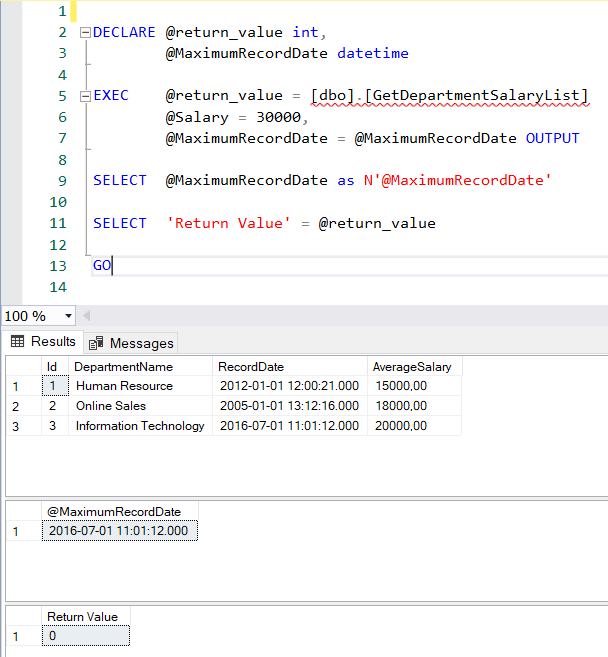The height and width of the screenshot is (657, 608).
Task: Select the Return Value cell showing 0
Action: pos(86,636)
